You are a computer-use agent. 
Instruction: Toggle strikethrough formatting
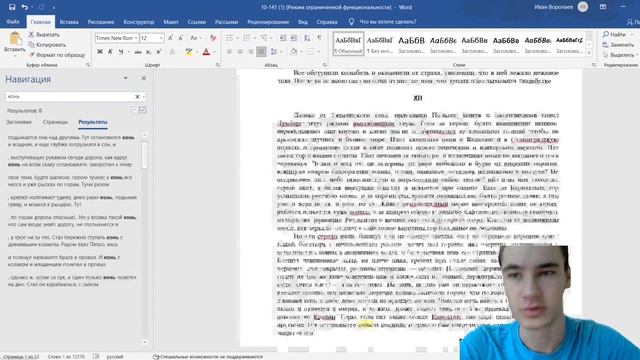[x=138, y=52]
